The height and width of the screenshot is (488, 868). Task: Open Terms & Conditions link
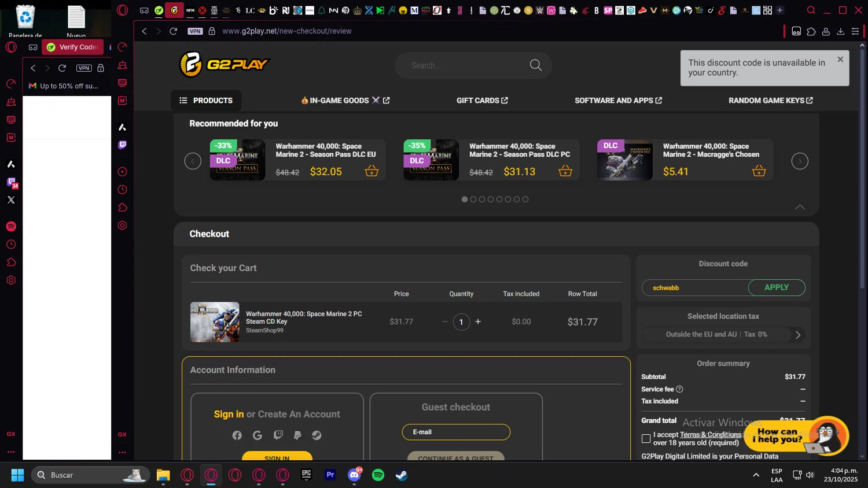[x=710, y=435]
